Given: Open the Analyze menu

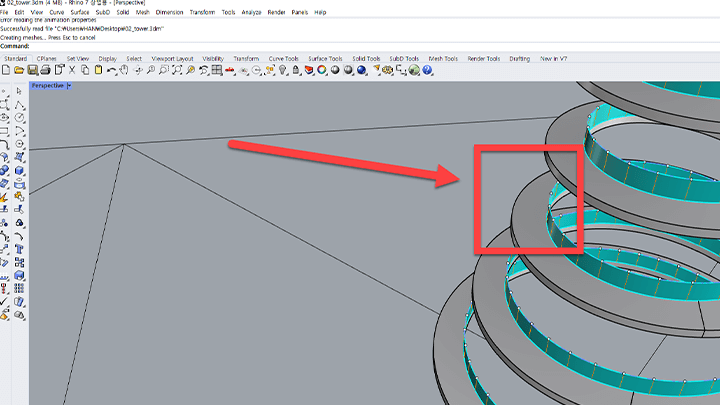Looking at the screenshot, I should (251, 12).
